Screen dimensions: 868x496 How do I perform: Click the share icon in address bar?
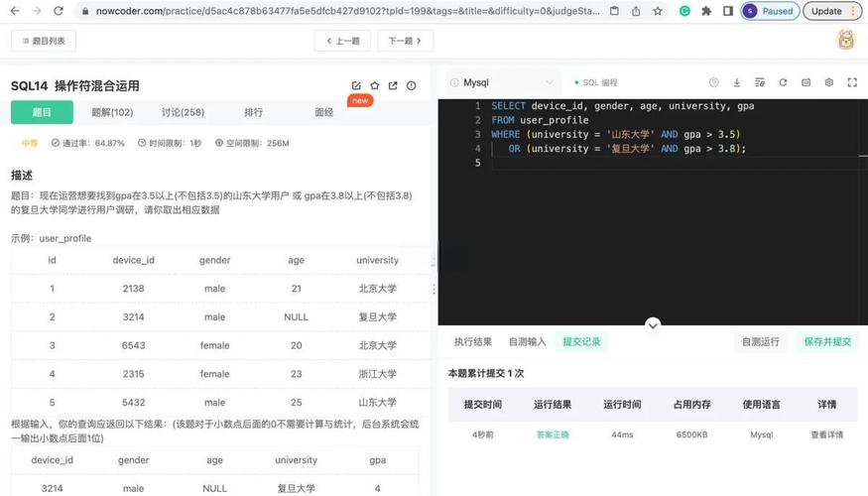(x=636, y=11)
